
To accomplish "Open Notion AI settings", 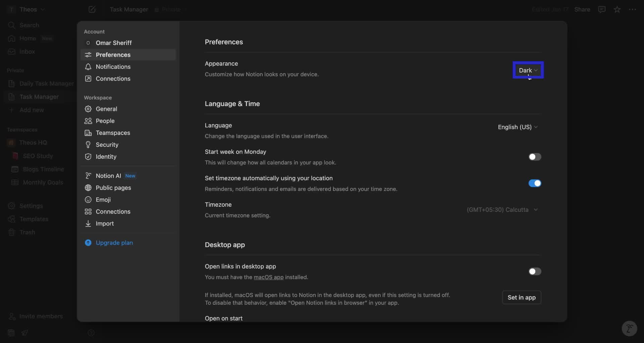I will coord(108,176).
